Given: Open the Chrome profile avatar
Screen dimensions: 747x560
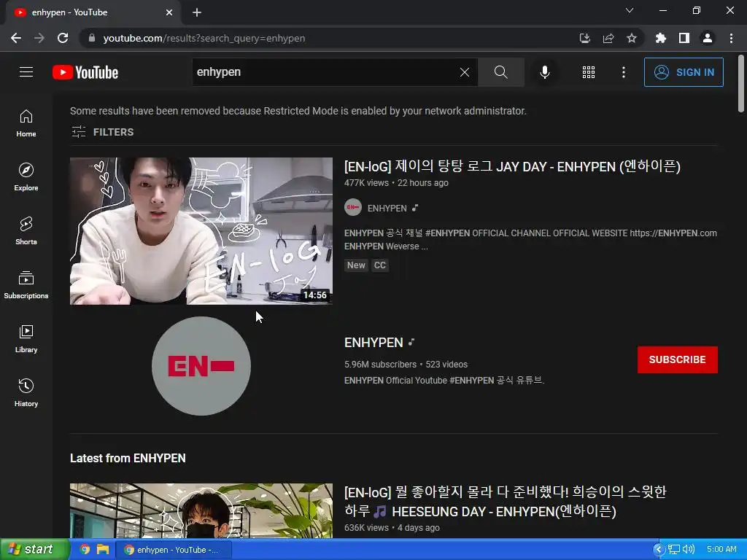Looking at the screenshot, I should click(x=708, y=38).
